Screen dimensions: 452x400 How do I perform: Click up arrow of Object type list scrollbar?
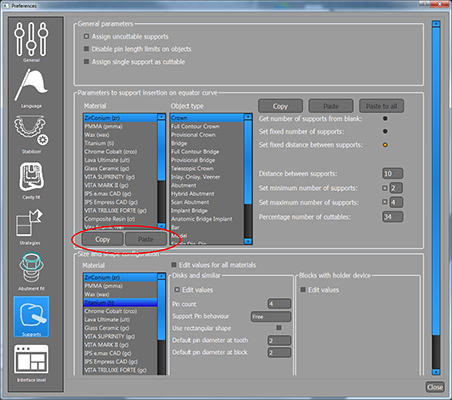point(248,117)
